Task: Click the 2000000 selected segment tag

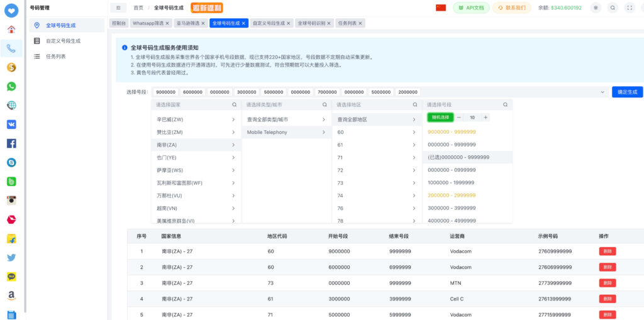Action: point(408,92)
